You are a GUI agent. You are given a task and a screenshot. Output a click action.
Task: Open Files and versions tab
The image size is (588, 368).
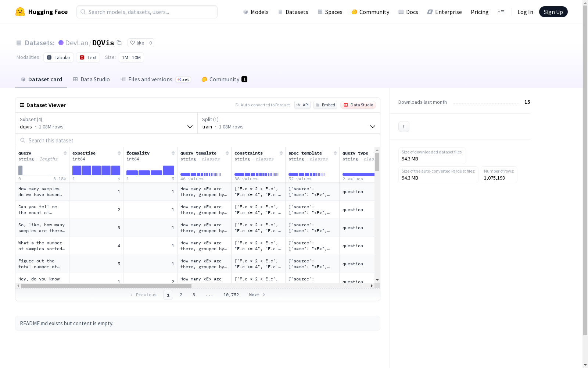pyautogui.click(x=155, y=79)
